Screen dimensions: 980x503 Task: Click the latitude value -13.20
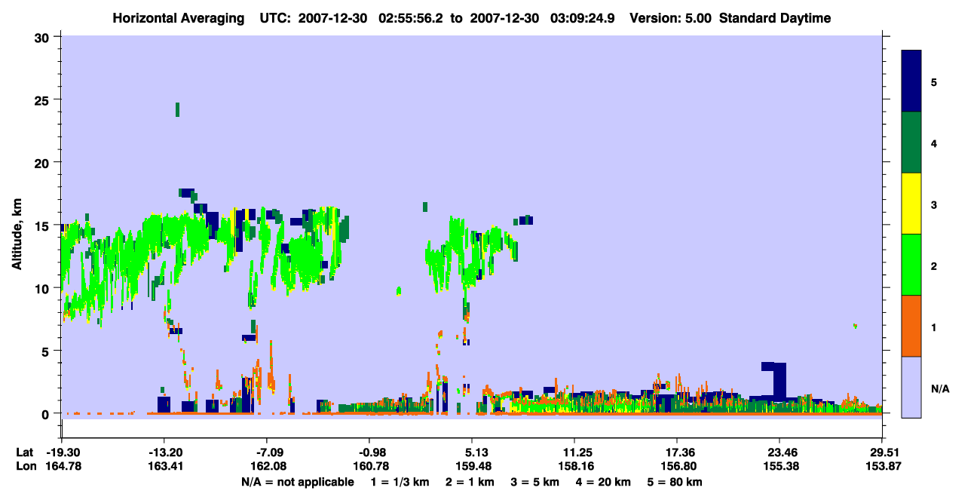tap(164, 452)
